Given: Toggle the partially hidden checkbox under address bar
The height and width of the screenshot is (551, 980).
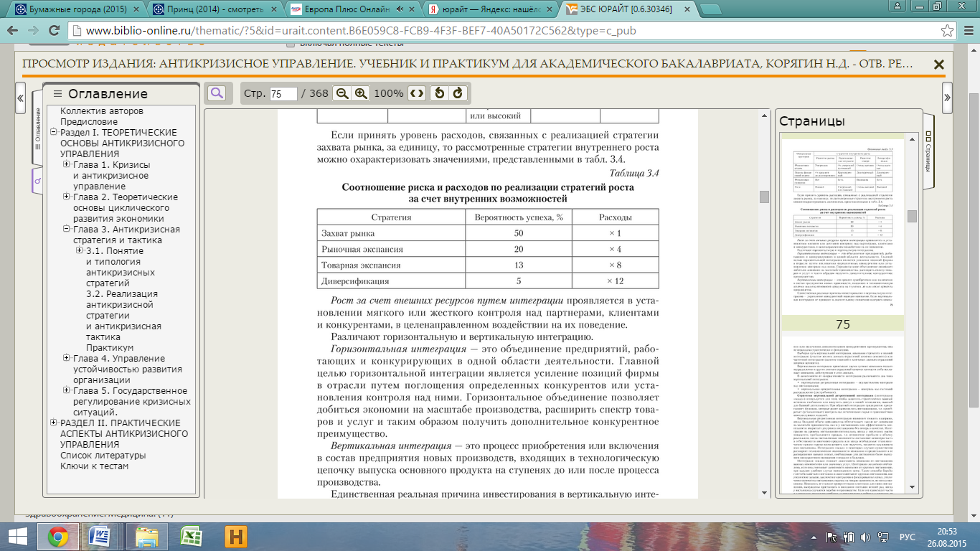Looking at the screenshot, I should (x=290, y=44).
